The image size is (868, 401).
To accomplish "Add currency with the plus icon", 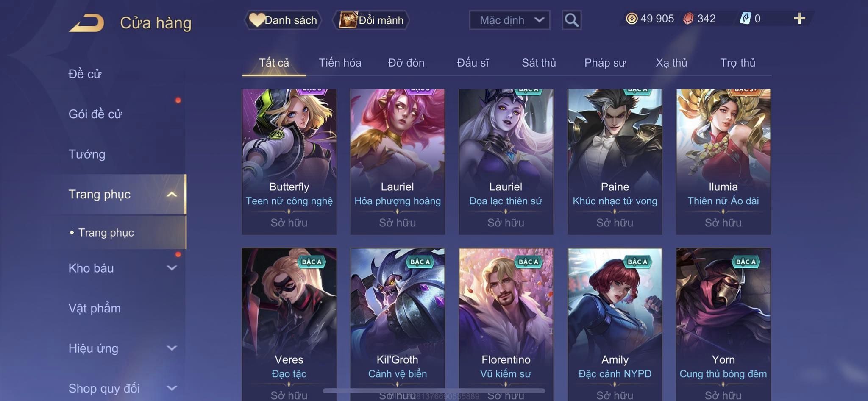I will pos(799,19).
